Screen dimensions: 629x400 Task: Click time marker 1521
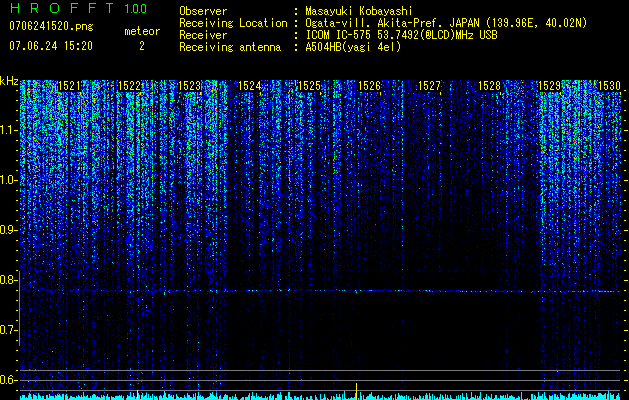coord(69,85)
